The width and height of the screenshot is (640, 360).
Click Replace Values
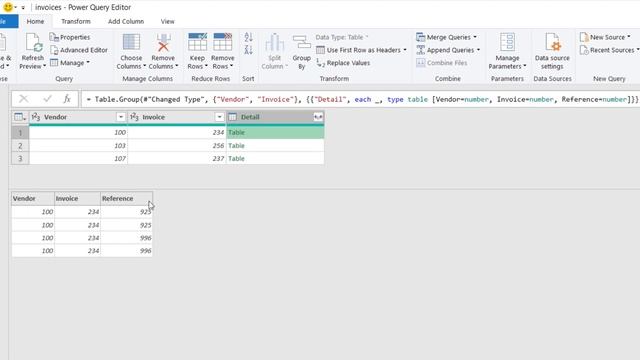(x=343, y=63)
